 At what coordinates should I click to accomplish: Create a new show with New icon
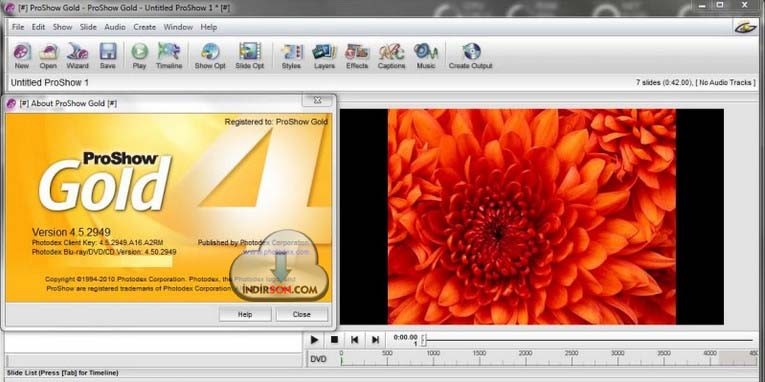pos(22,56)
